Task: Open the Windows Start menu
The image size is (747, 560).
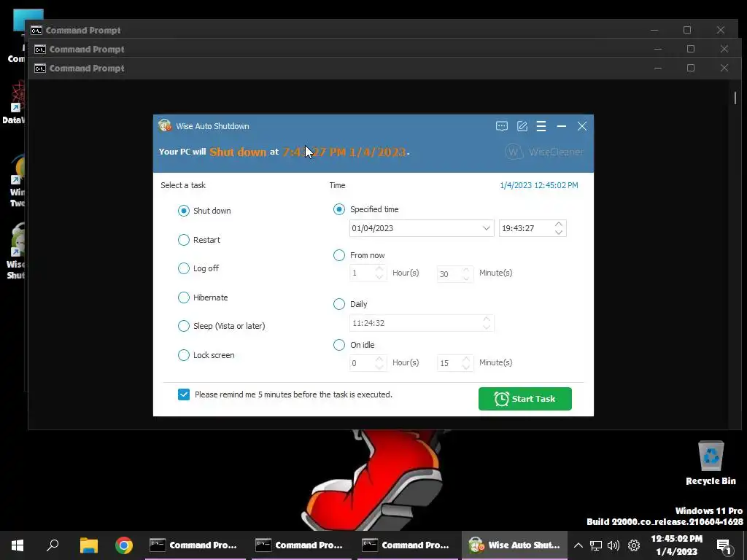Action: [x=18, y=545]
